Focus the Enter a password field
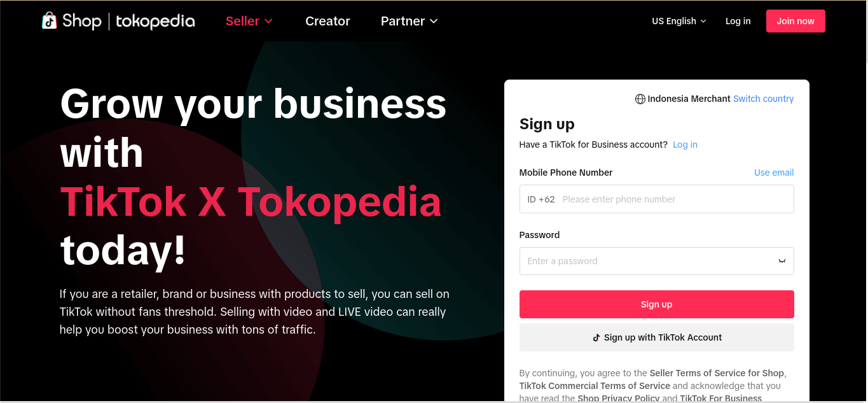Image resolution: width=868 pixels, height=403 pixels. [x=656, y=261]
